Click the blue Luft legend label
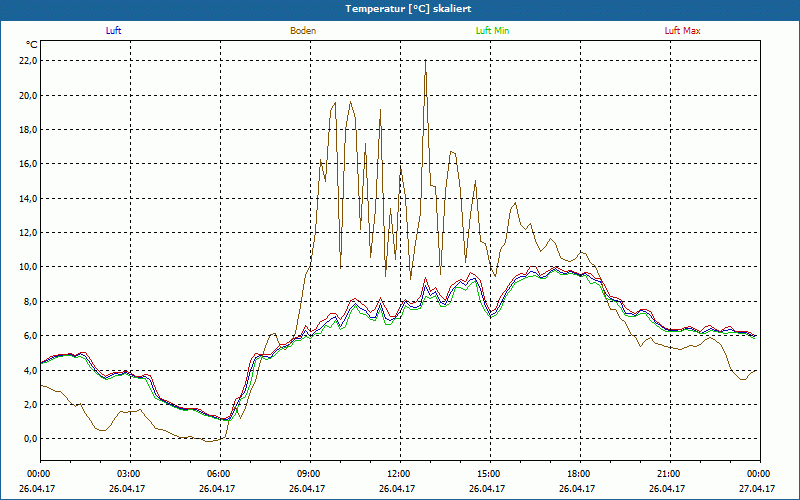This screenshot has height=500, width=800. click(x=113, y=31)
